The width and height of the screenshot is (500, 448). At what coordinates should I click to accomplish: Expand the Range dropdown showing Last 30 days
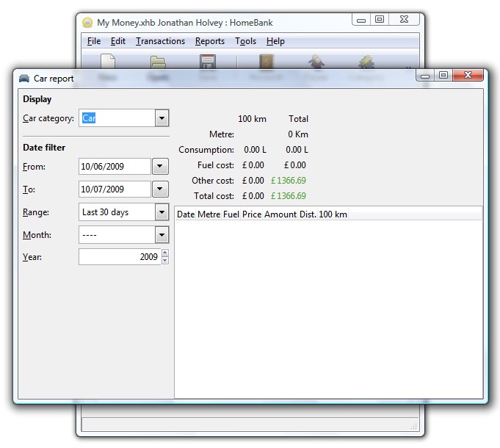[x=162, y=212]
